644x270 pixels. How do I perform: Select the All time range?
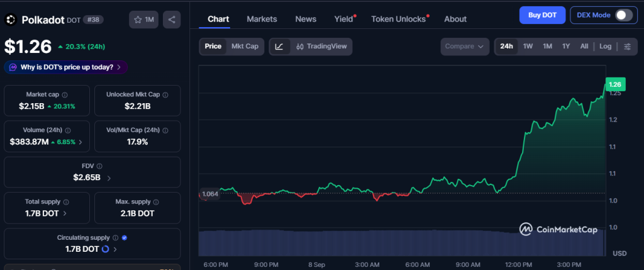pos(584,47)
